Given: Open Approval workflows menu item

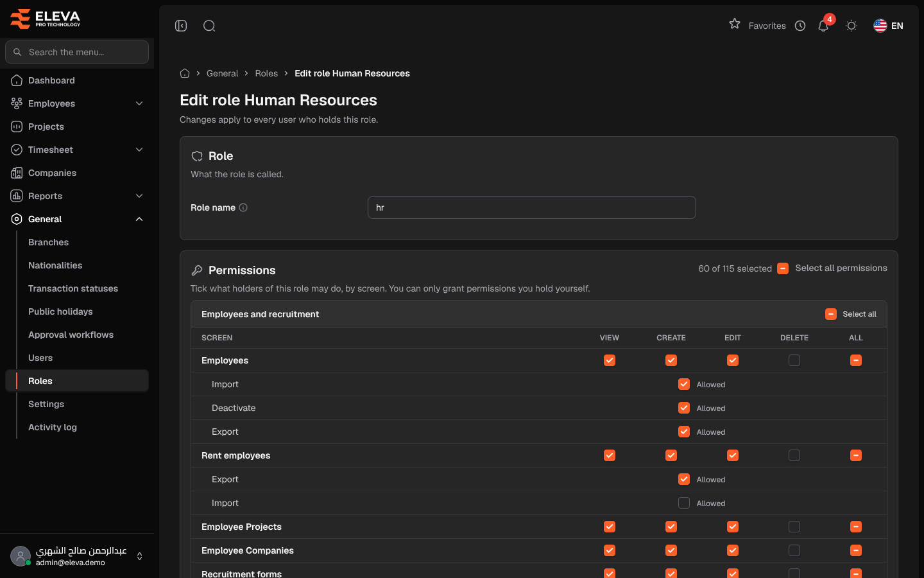Looking at the screenshot, I should point(71,335).
